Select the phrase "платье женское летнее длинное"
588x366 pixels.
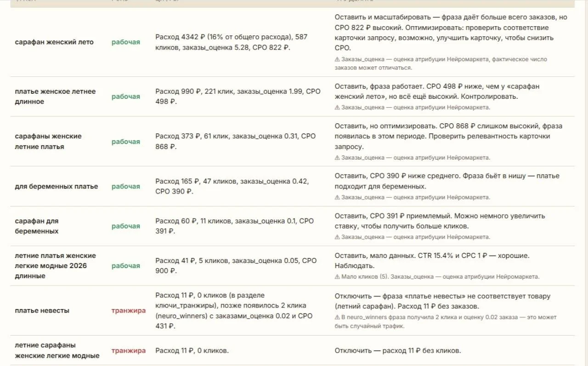point(55,97)
